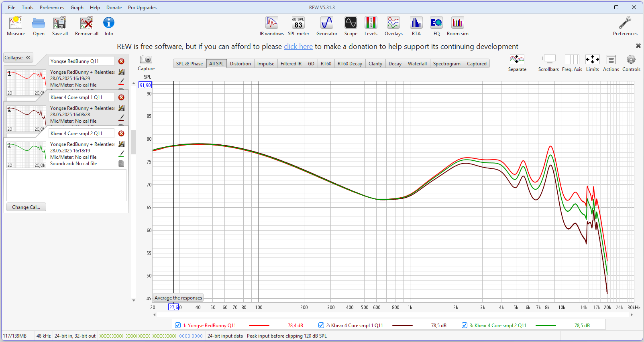644x342 pixels.
Task: Select the Kbear 4 Core smpl 1 thumbnail
Action: 26,119
